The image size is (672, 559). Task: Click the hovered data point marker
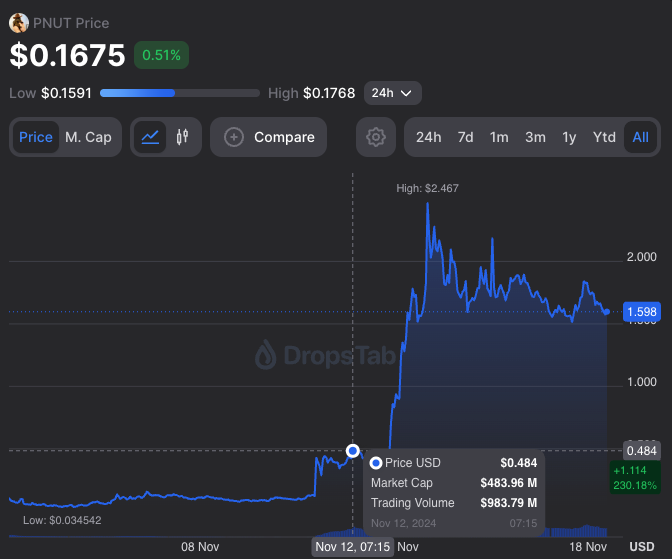coord(353,451)
